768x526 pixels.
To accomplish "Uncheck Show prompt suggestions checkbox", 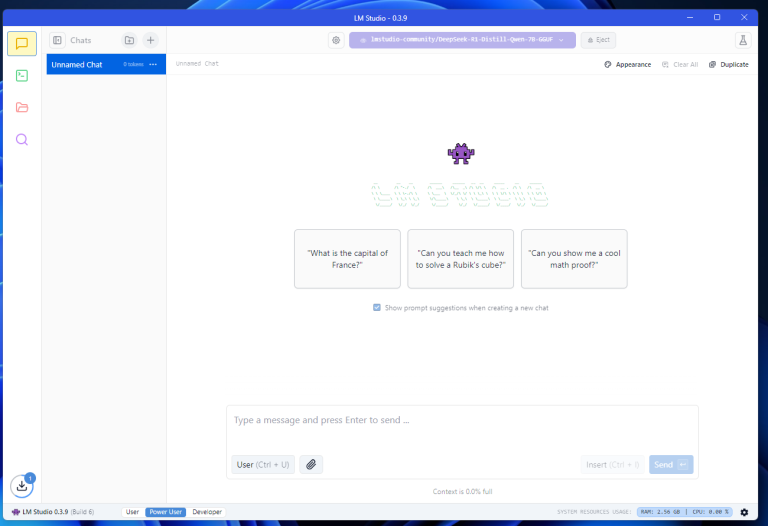I will (x=377, y=308).
